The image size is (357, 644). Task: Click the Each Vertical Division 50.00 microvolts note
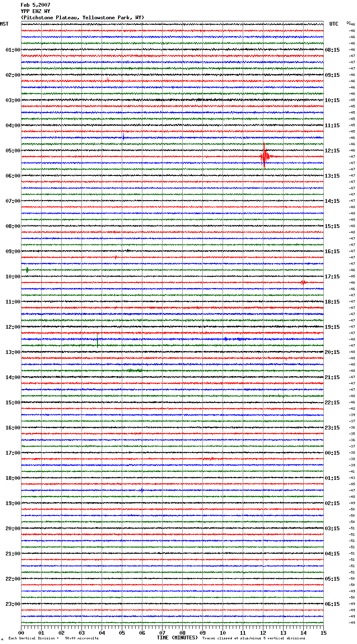pos(53,638)
